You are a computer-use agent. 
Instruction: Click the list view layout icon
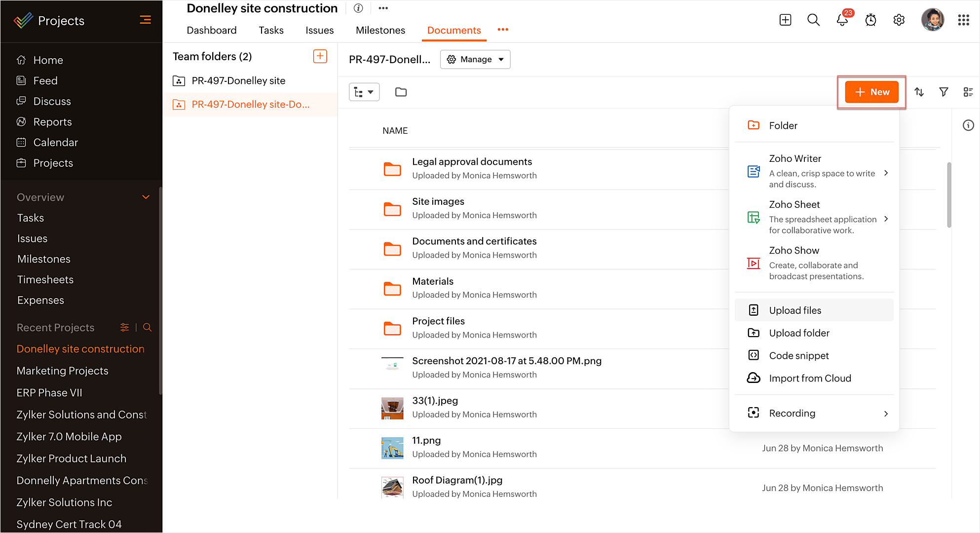click(968, 92)
